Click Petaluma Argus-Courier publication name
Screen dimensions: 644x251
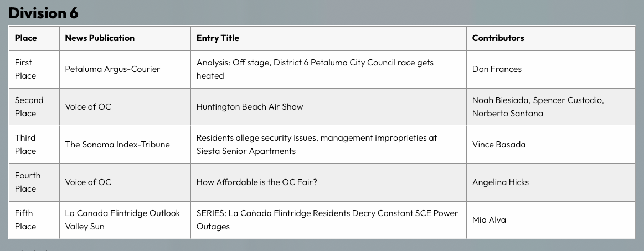[112, 69]
